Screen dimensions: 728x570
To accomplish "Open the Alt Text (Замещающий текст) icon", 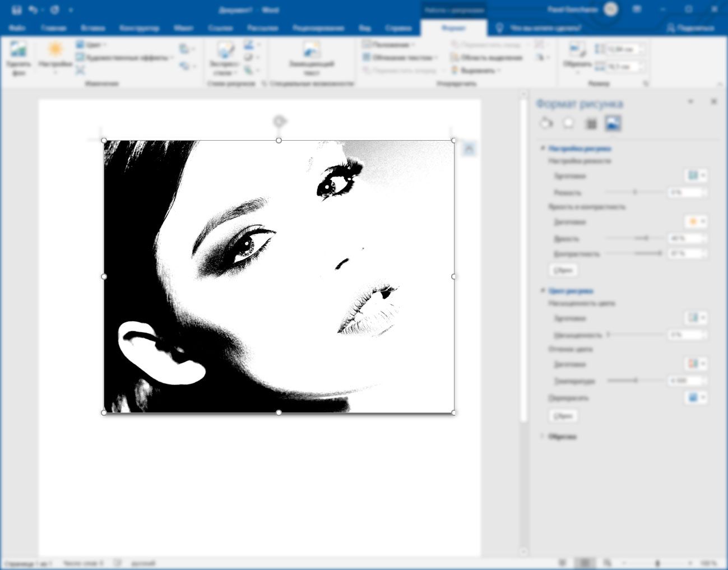I will [x=312, y=50].
